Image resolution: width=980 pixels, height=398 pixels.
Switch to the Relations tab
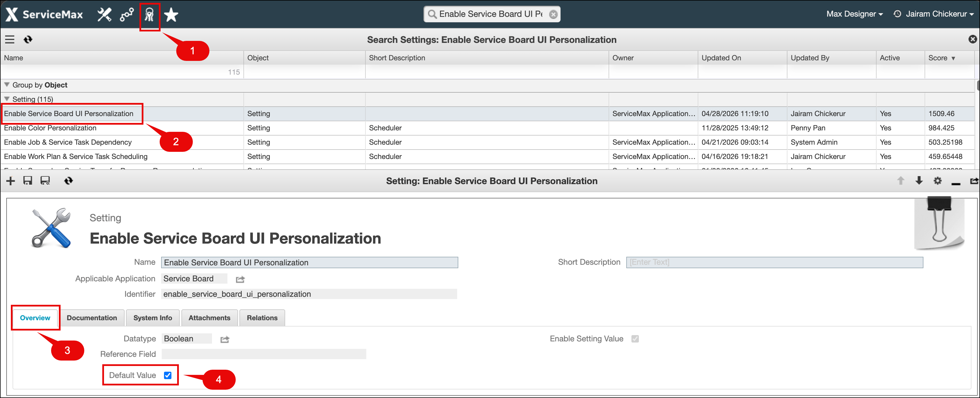tap(262, 318)
